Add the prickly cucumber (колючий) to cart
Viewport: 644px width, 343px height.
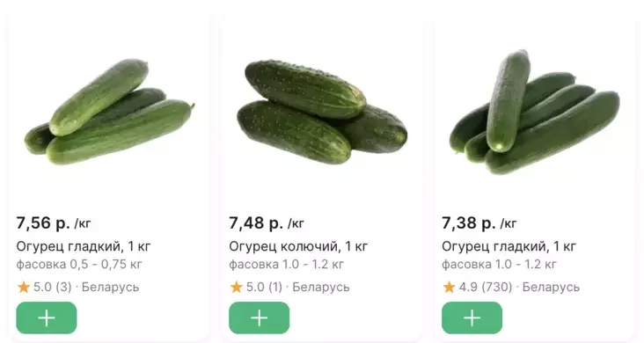point(260,317)
